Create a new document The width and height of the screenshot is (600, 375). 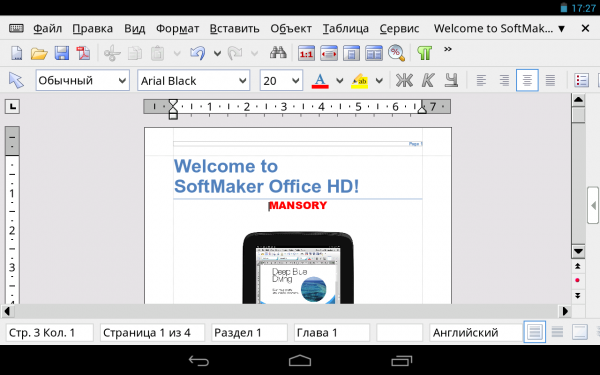pos(16,53)
